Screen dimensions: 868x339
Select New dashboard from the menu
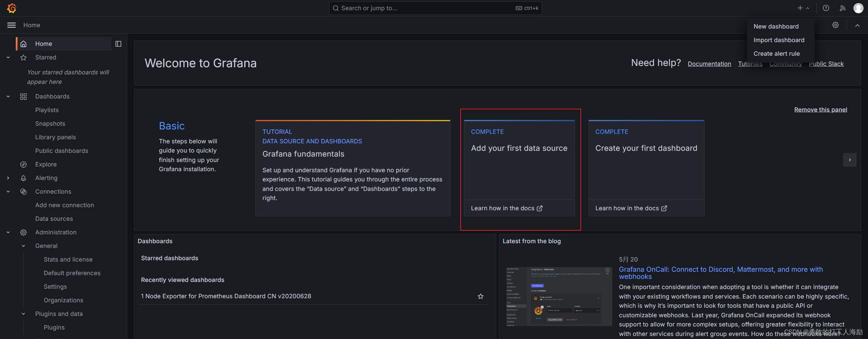click(x=776, y=26)
